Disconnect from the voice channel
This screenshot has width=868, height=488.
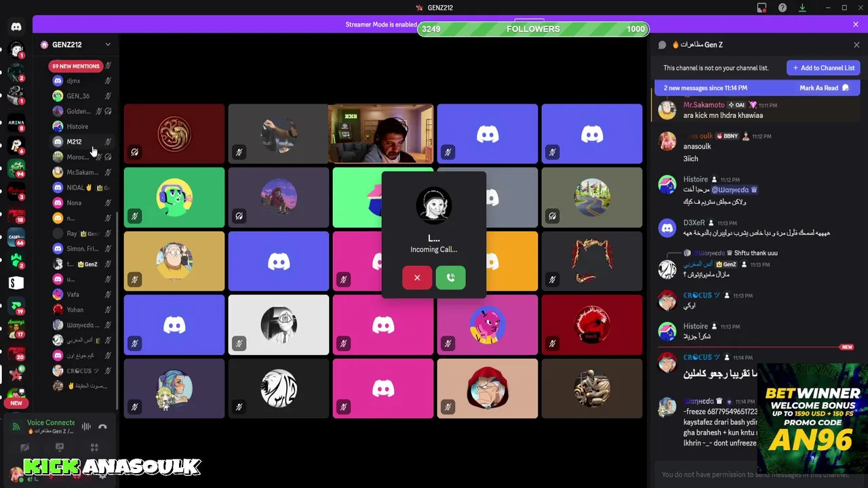point(102,426)
